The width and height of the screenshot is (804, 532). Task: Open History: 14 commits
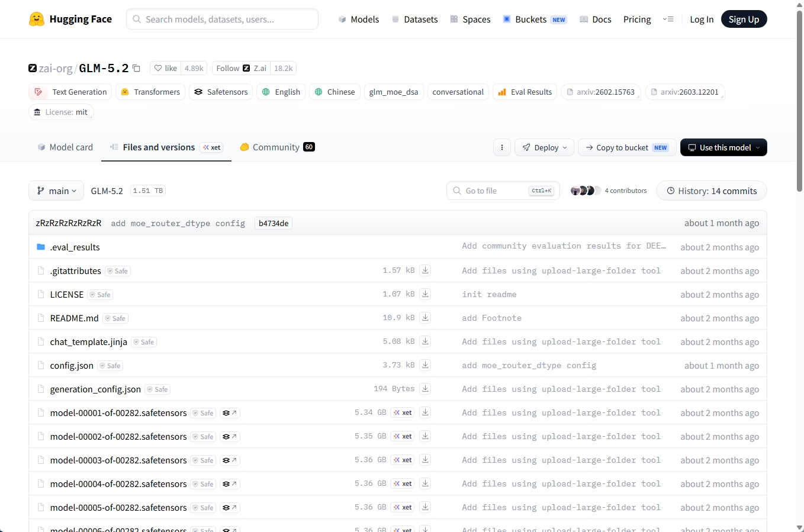712,191
